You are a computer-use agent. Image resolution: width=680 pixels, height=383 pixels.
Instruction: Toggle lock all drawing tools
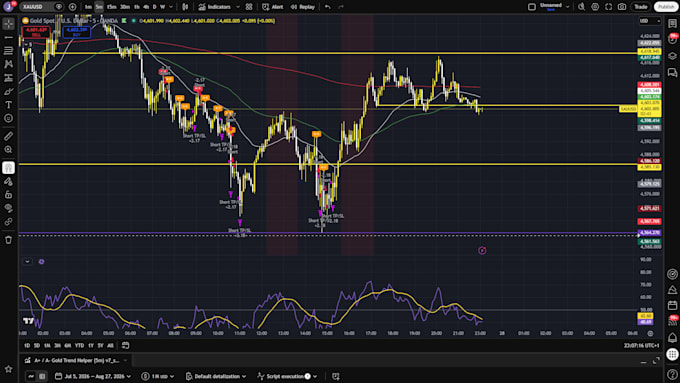8,195
